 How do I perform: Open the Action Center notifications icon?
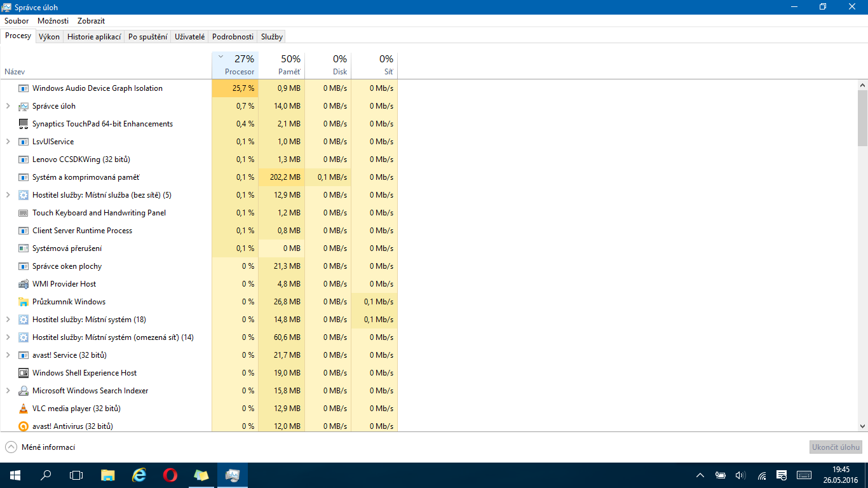(782, 475)
